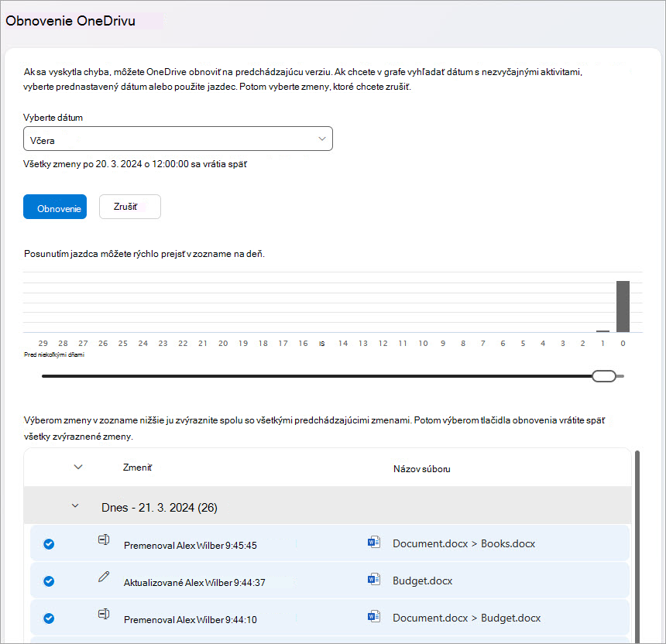Click the blue Obnovenie button
The height and width of the screenshot is (644, 666).
click(55, 207)
